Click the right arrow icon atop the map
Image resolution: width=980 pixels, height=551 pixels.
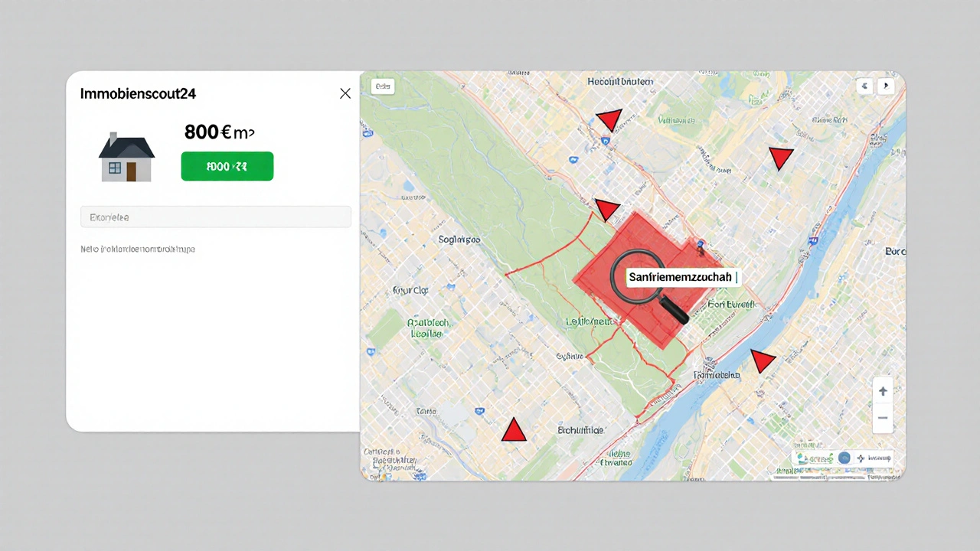pyautogui.click(x=886, y=86)
